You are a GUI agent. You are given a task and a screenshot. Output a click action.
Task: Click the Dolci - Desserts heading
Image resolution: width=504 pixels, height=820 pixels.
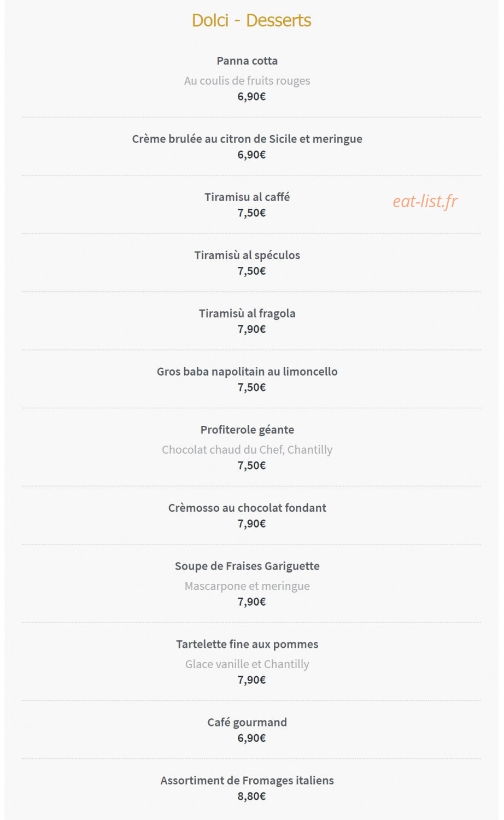251,20
